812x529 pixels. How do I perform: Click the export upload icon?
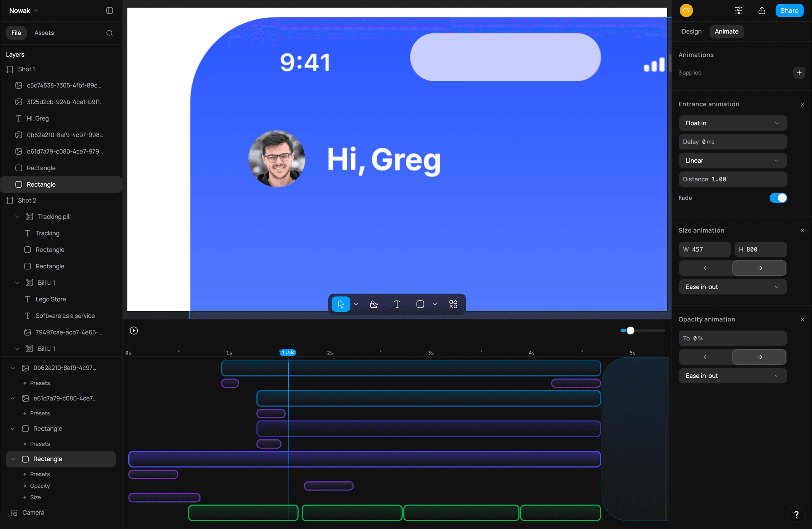tap(762, 10)
